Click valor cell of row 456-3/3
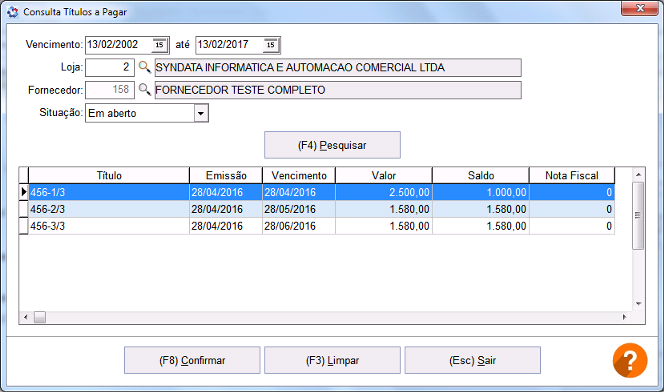Screen dimensions: 664x392 384,226
